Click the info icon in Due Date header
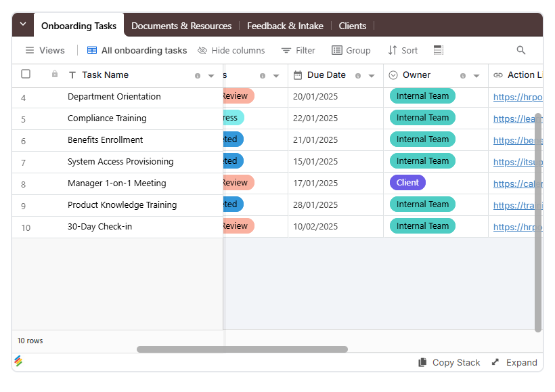This screenshot has height=392, width=555. pyautogui.click(x=358, y=76)
